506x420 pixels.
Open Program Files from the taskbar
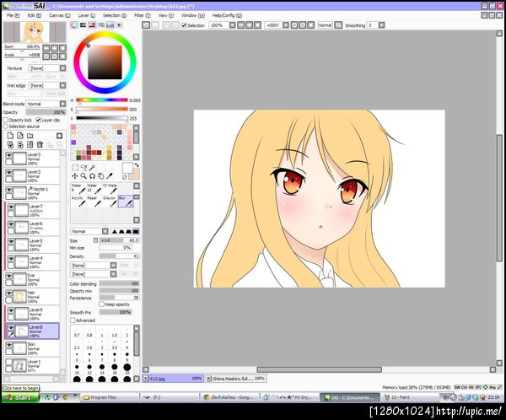pos(110,397)
